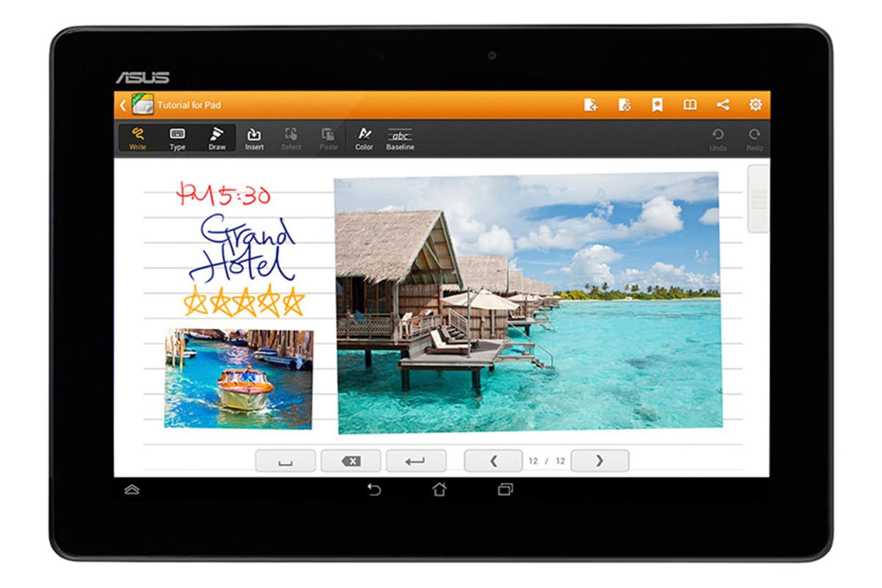Go to the previous page with left chevron
The width and height of the screenshot is (882, 588).
493,461
